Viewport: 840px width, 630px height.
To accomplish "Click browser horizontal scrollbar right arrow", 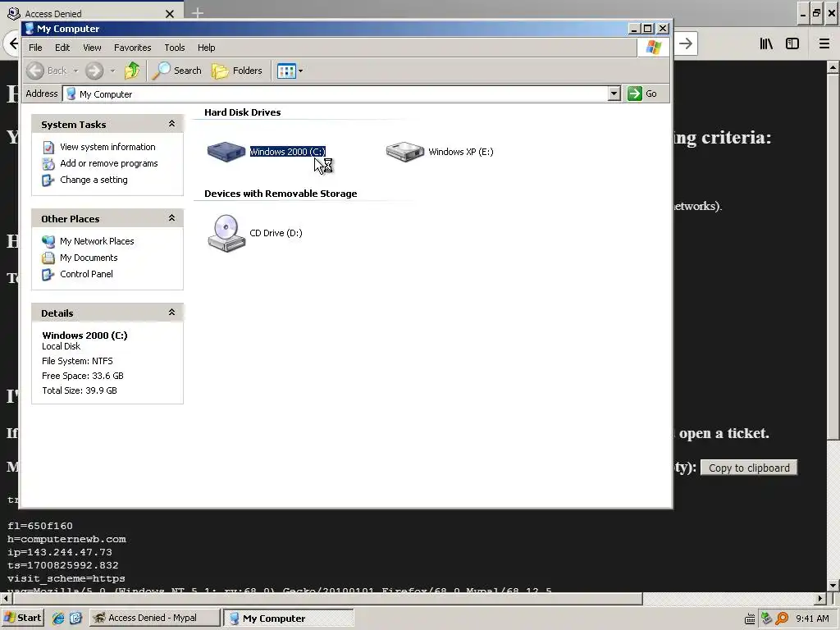I will [820, 598].
